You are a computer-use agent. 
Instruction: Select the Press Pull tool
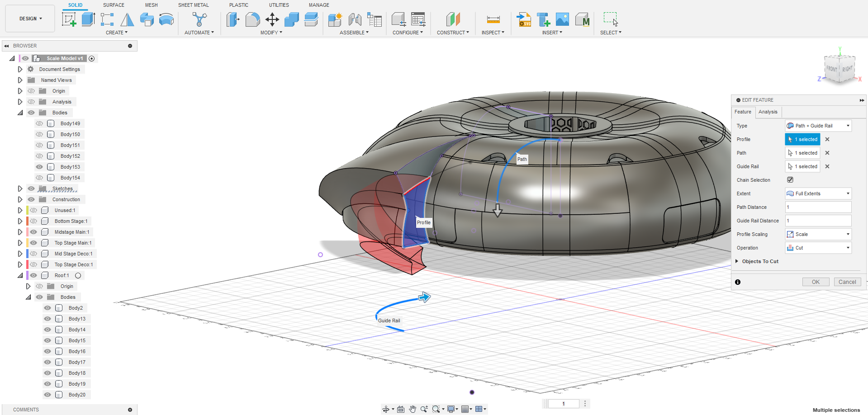(x=233, y=19)
